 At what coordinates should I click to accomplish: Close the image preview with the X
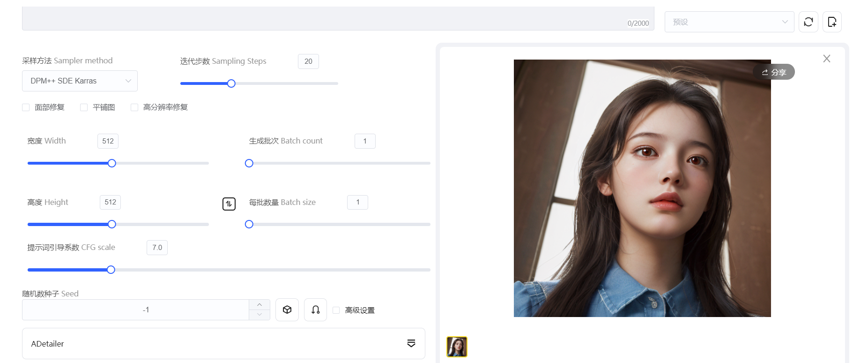[827, 59]
